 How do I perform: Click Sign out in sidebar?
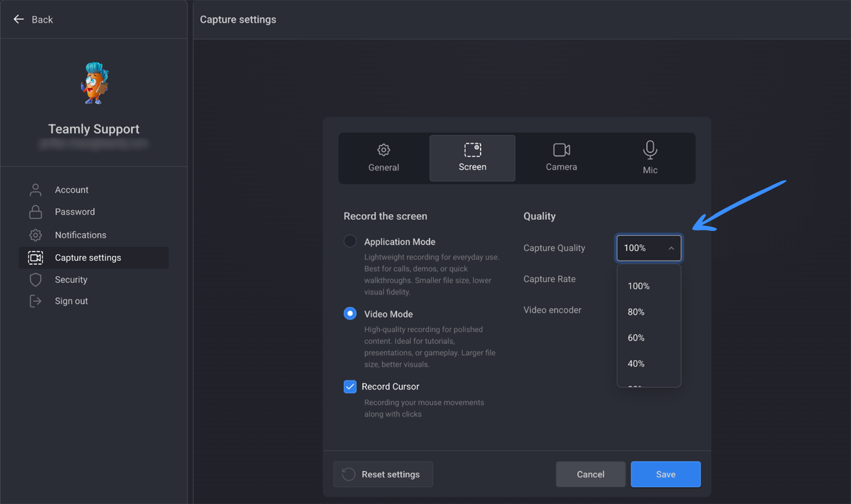click(94, 301)
